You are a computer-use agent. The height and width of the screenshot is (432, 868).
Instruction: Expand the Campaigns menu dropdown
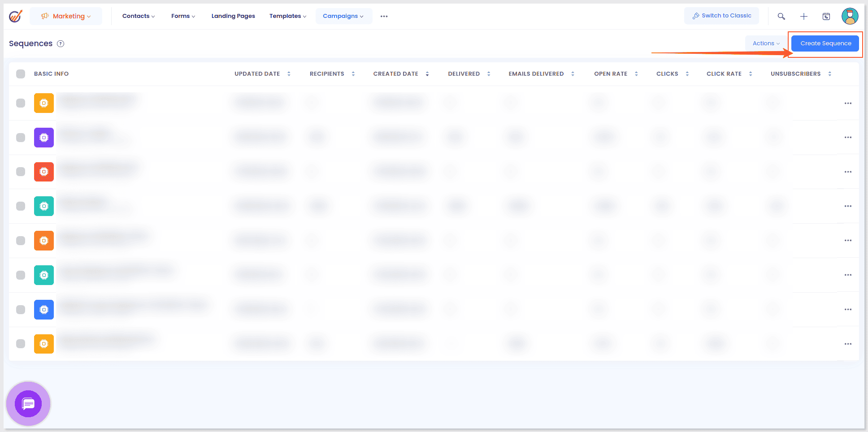(x=343, y=16)
